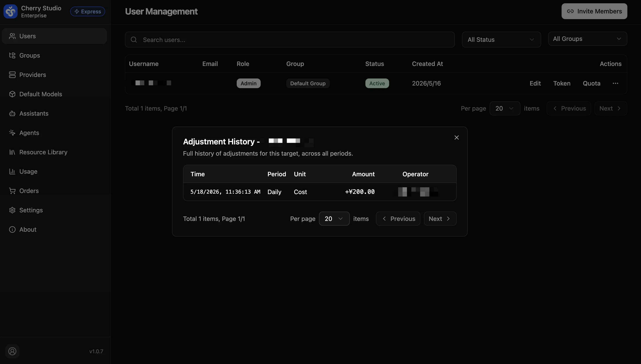The height and width of the screenshot is (364, 641).
Task: Click the Orders shopping cart icon
Action: 12,191
